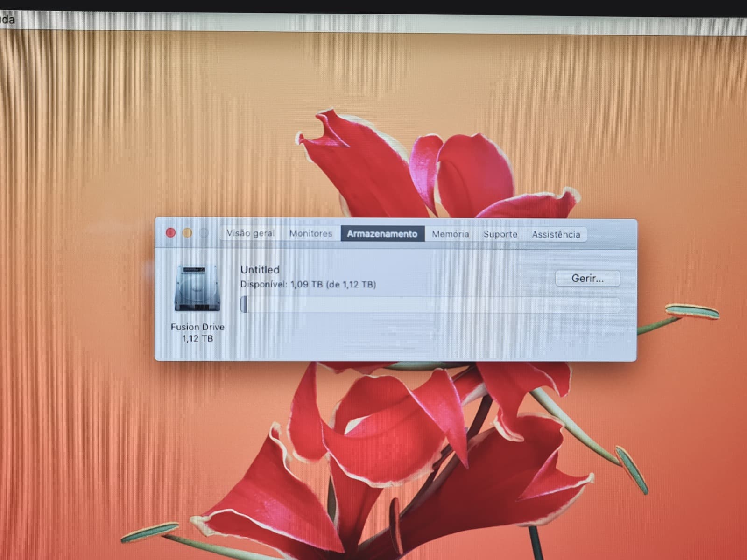Viewport: 747px width, 560px height.
Task: Open the Monitores tab
Action: click(311, 233)
